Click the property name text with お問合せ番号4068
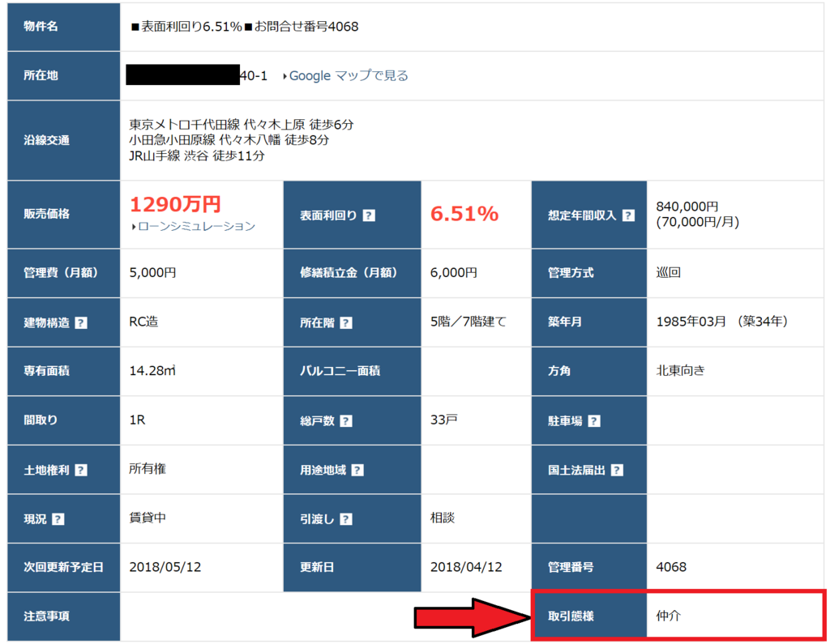 coord(245,27)
